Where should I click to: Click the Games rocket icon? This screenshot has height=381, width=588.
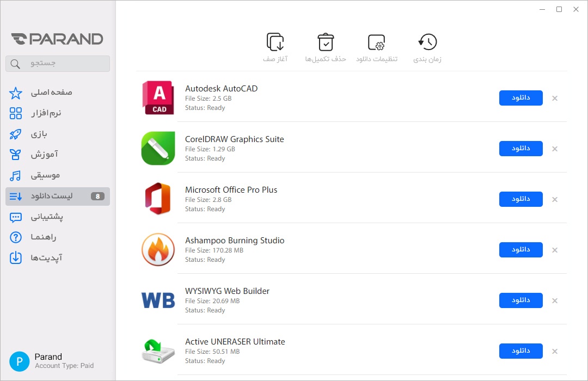[16, 134]
